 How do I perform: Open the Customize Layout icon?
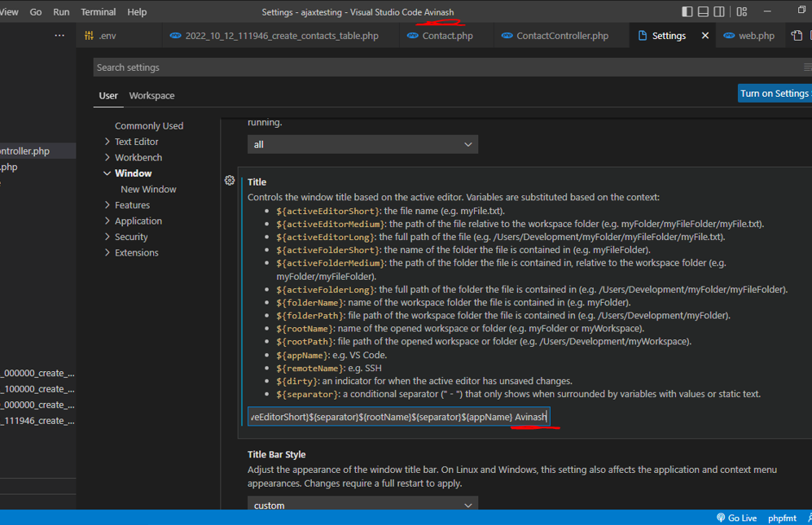point(742,11)
